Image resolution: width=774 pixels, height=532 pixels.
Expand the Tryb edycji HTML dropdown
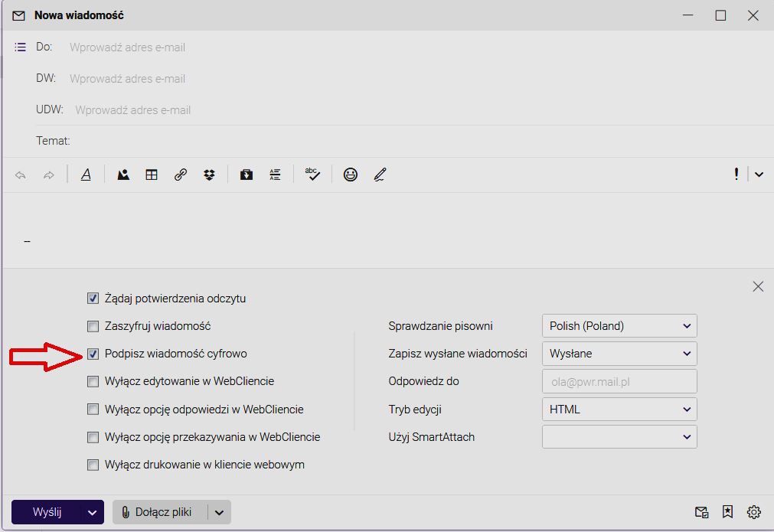tap(619, 410)
